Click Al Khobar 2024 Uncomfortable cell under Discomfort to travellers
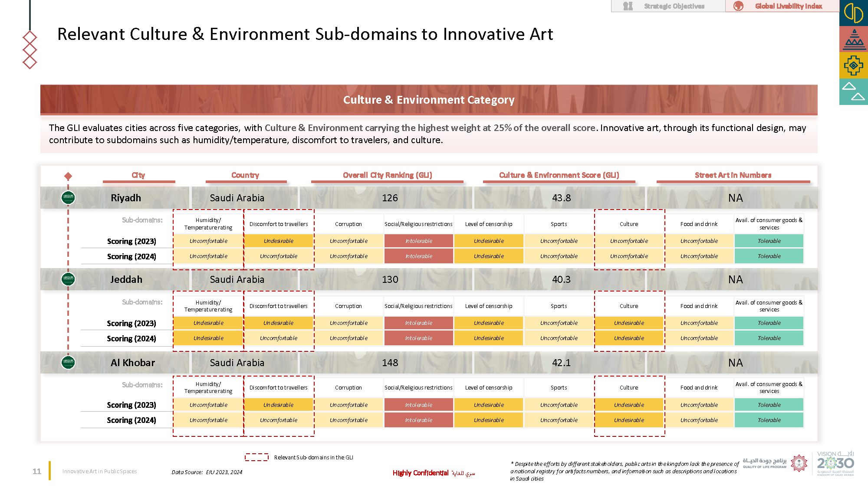Viewport: 868px width, 488px height. tap(279, 420)
